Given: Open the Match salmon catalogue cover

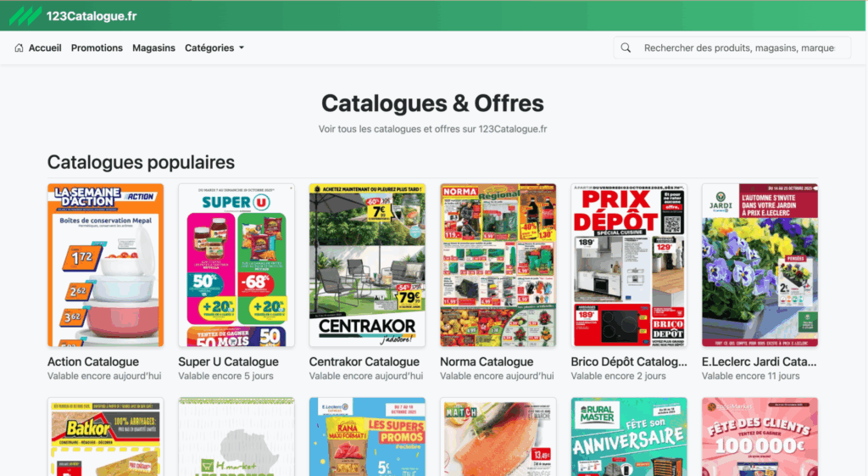Looking at the screenshot, I should [498, 437].
